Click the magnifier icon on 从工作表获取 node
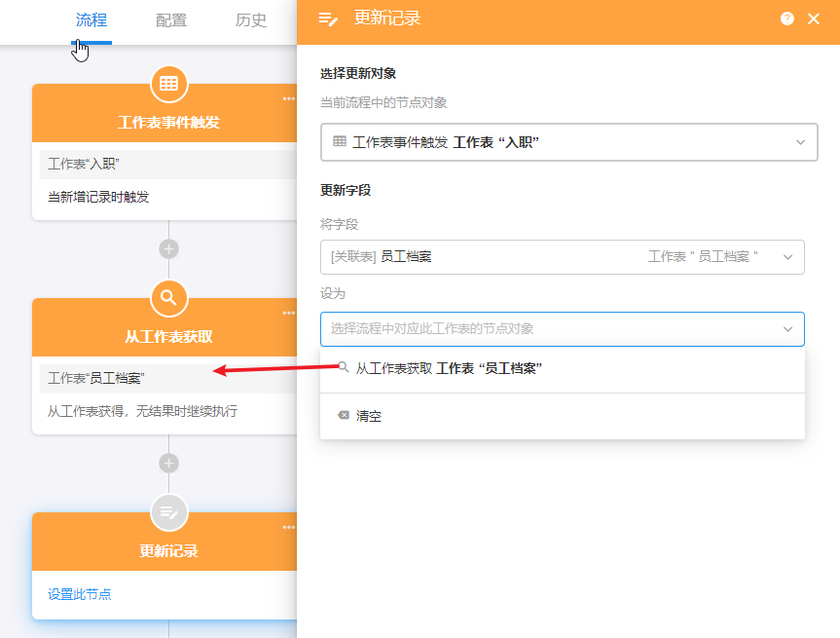This screenshot has height=638, width=840. coord(168,298)
